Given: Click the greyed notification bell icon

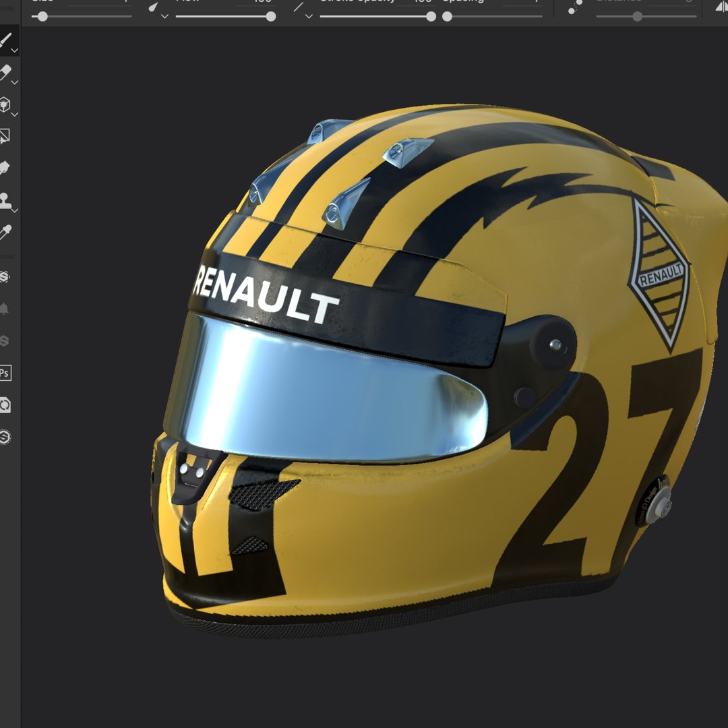Looking at the screenshot, I should (4, 309).
